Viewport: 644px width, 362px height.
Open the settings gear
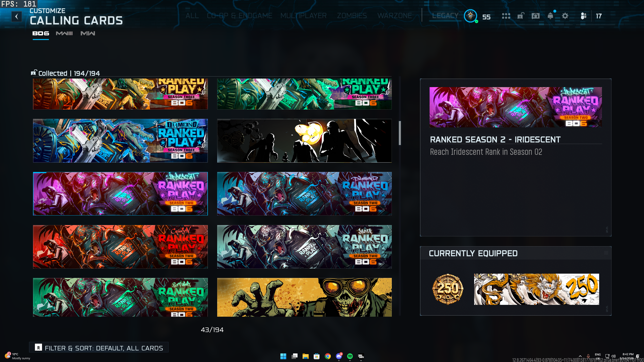coord(565,16)
